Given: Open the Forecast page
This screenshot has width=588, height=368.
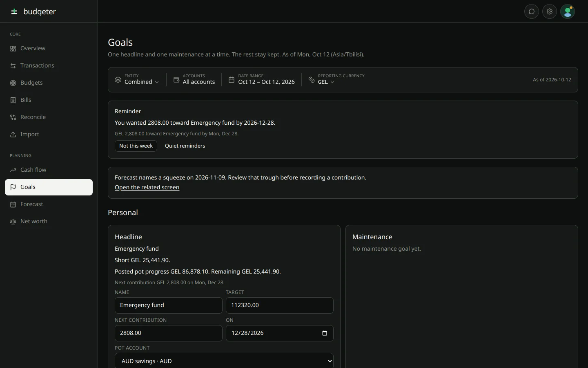Looking at the screenshot, I should tap(49, 204).
